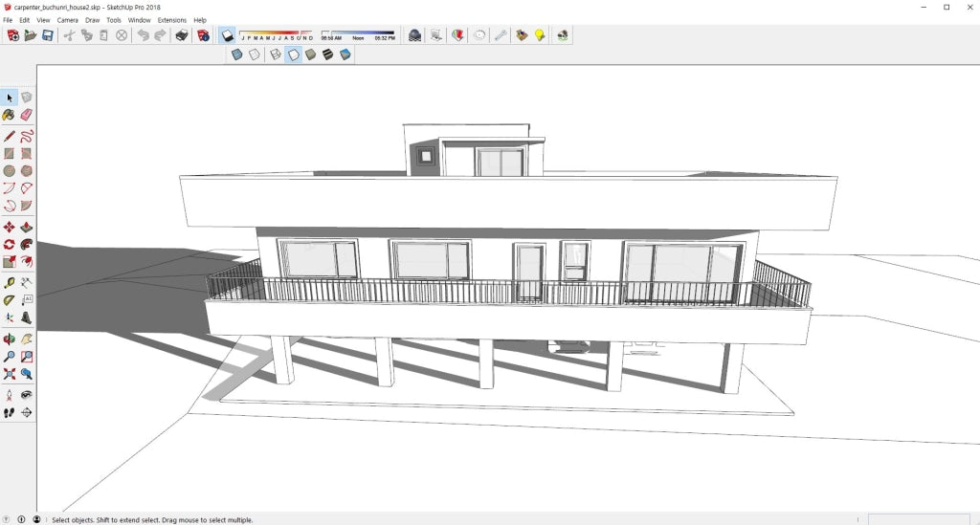The image size is (980, 525).
Task: Select the Section Plane tool
Action: (x=26, y=412)
